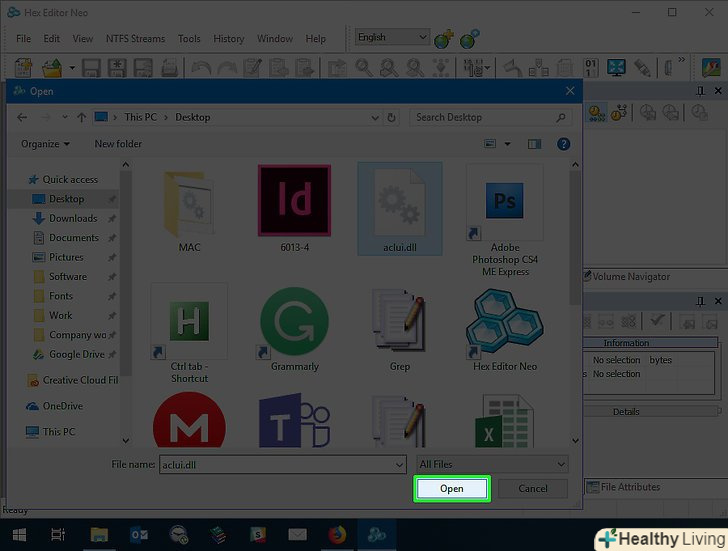The height and width of the screenshot is (551, 728).
Task: Open Firefox from the taskbar
Action: click(338, 535)
